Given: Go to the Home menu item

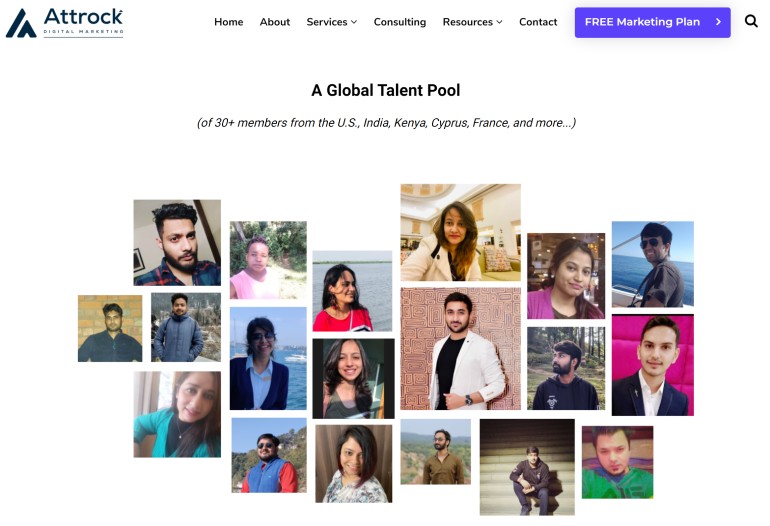Looking at the screenshot, I should pos(228,22).
